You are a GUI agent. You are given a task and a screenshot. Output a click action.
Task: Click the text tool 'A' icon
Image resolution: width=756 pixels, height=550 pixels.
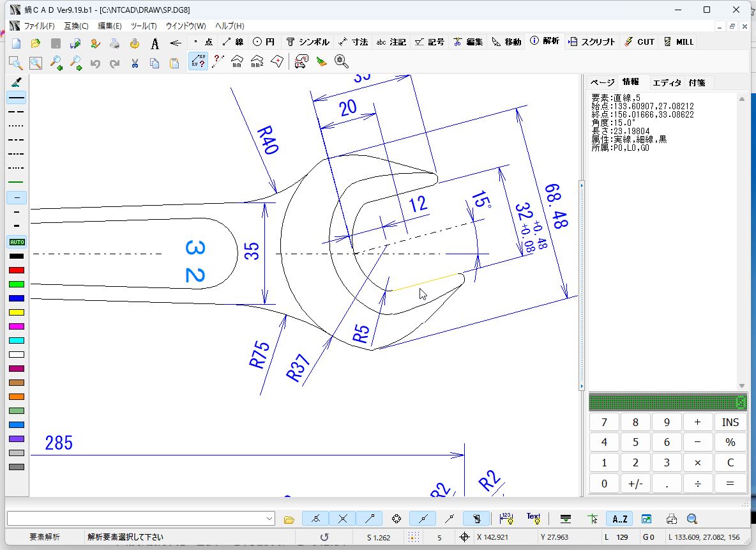click(x=155, y=43)
